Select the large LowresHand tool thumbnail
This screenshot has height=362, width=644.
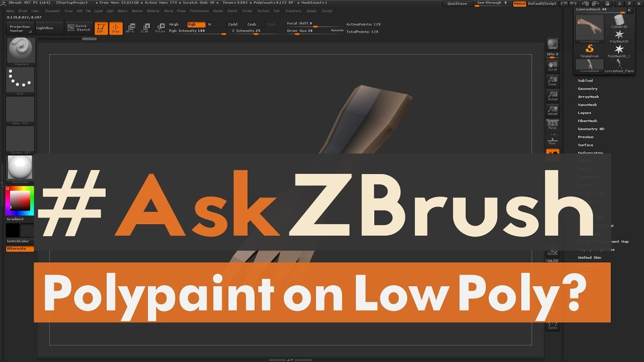tap(590, 28)
